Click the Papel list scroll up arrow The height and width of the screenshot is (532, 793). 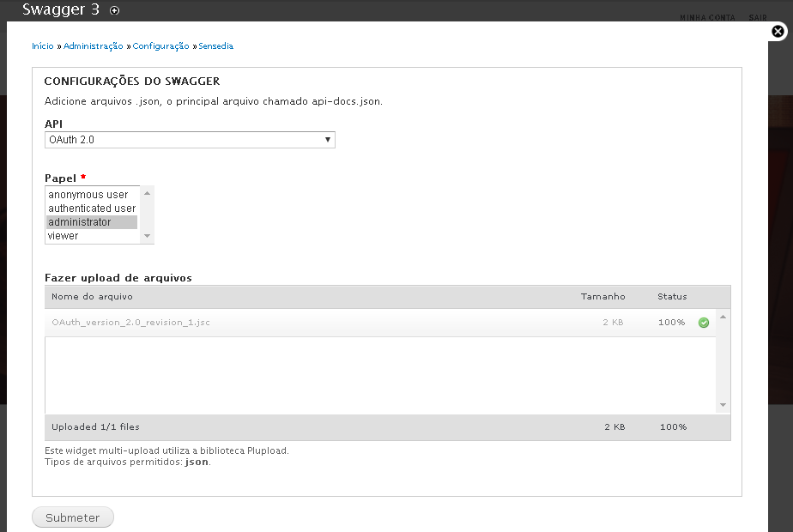(147, 193)
